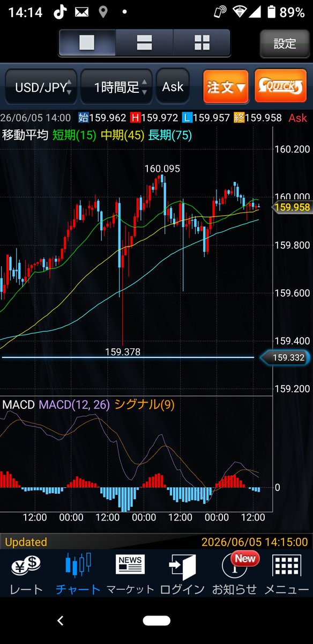Viewport: 313px width, 644px height.
Task: Tap the Updated status bar label
Action: point(26,542)
